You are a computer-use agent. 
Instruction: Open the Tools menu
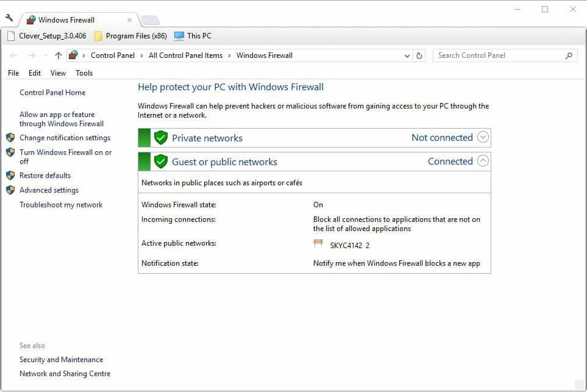point(84,73)
